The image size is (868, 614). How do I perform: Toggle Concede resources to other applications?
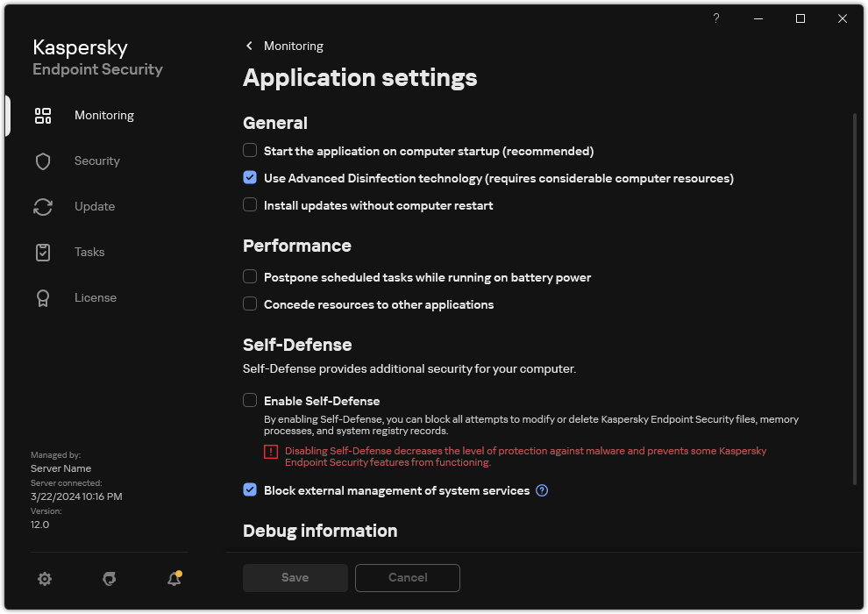pos(250,304)
